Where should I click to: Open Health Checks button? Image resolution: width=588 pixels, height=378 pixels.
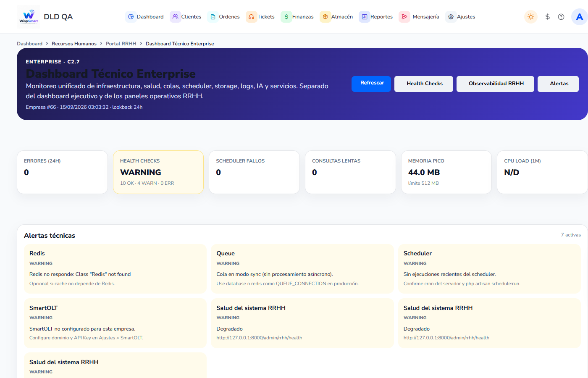click(424, 84)
